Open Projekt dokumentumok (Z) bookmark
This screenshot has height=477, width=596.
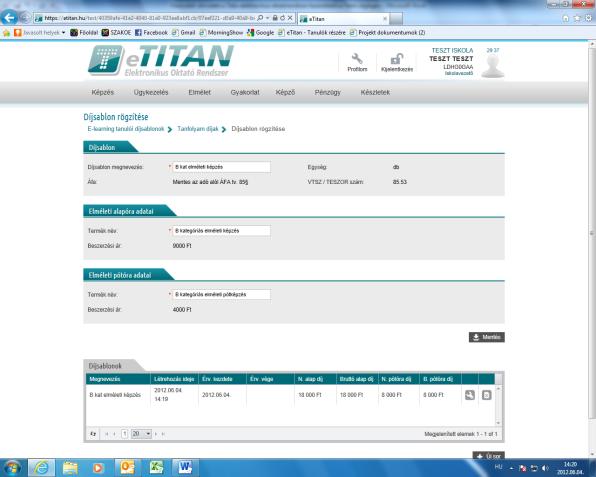point(387,33)
